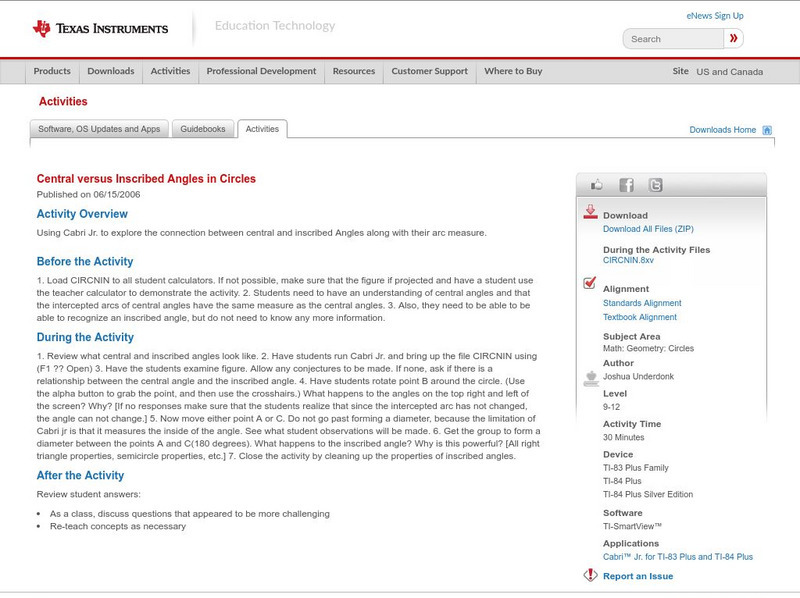Click the TI-83 Plus Family device text

636,468
